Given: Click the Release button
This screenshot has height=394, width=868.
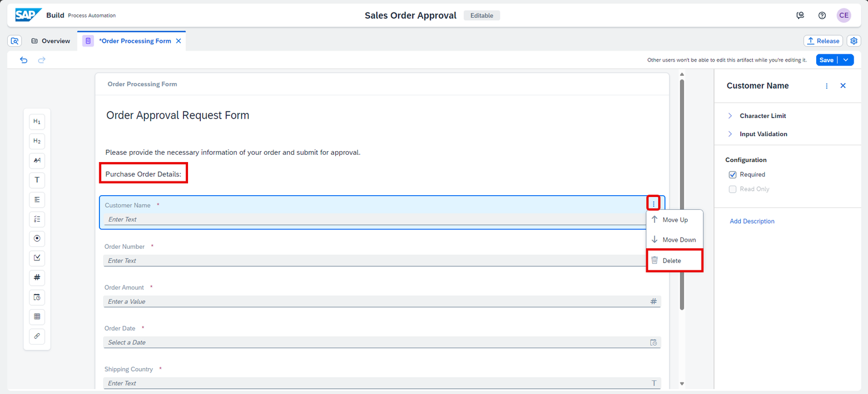Looking at the screenshot, I should pos(823,41).
